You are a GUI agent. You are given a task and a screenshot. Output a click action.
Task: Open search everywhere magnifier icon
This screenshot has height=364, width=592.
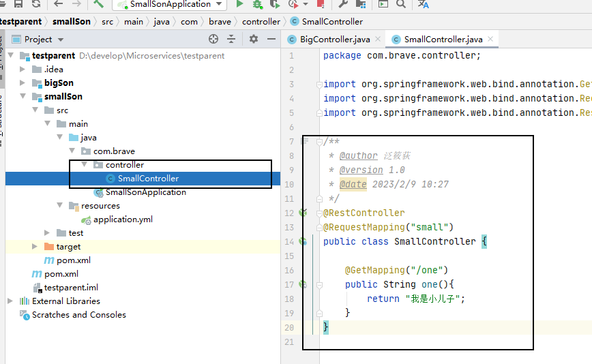click(401, 4)
